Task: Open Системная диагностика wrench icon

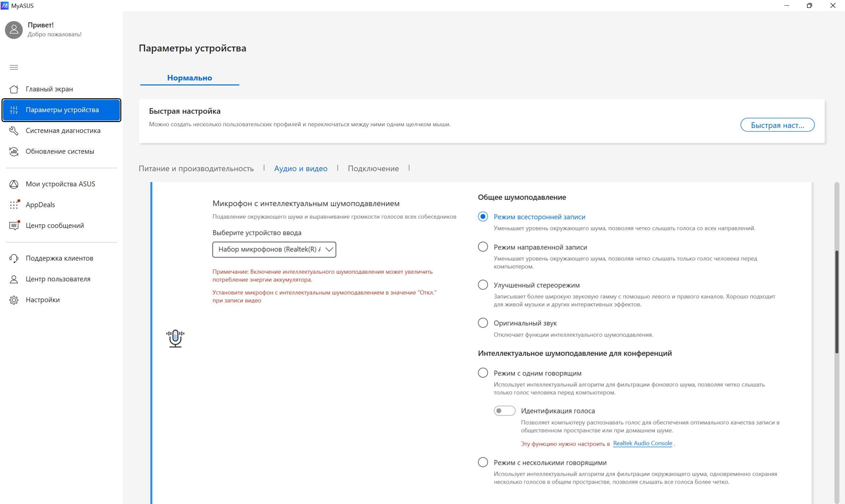Action: point(14,131)
